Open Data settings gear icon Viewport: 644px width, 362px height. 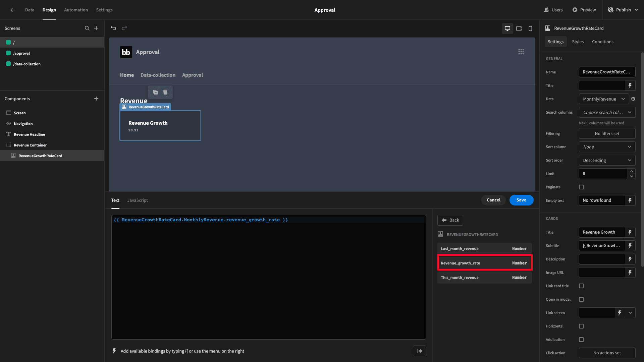[633, 99]
